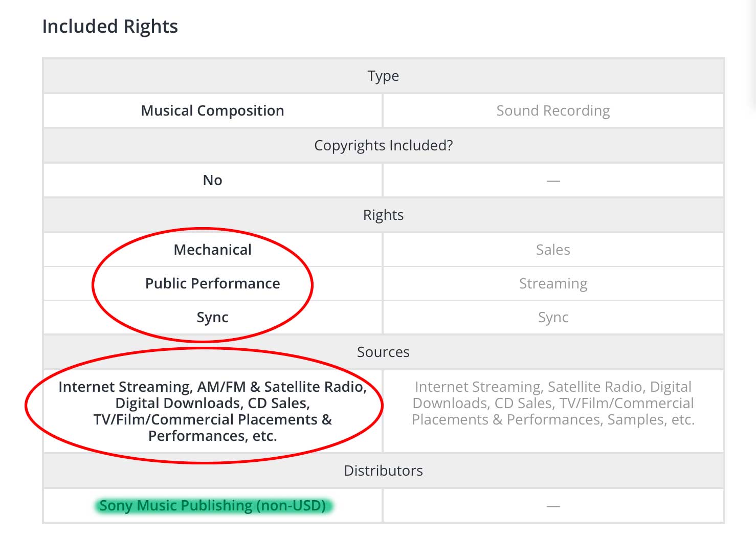
Task: Select the Public Performance rights cell
Action: pos(212,283)
